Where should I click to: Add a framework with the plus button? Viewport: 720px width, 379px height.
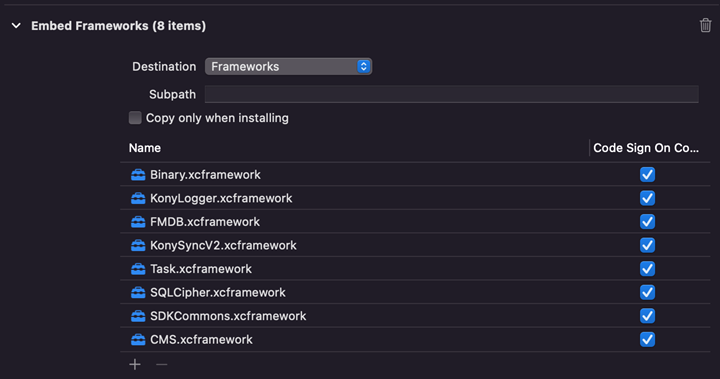[x=135, y=364]
